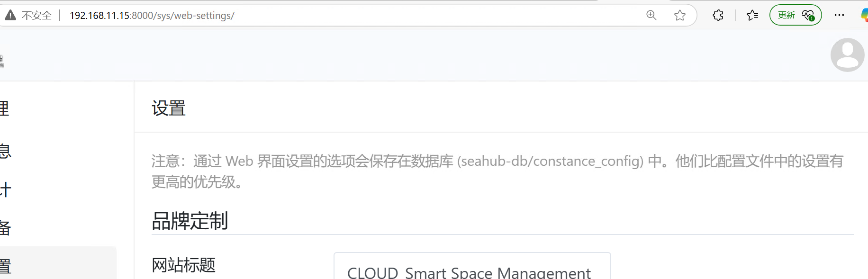The width and height of the screenshot is (868, 279).
Task: Select the sidebar item ending in 计
Action: coord(5,189)
